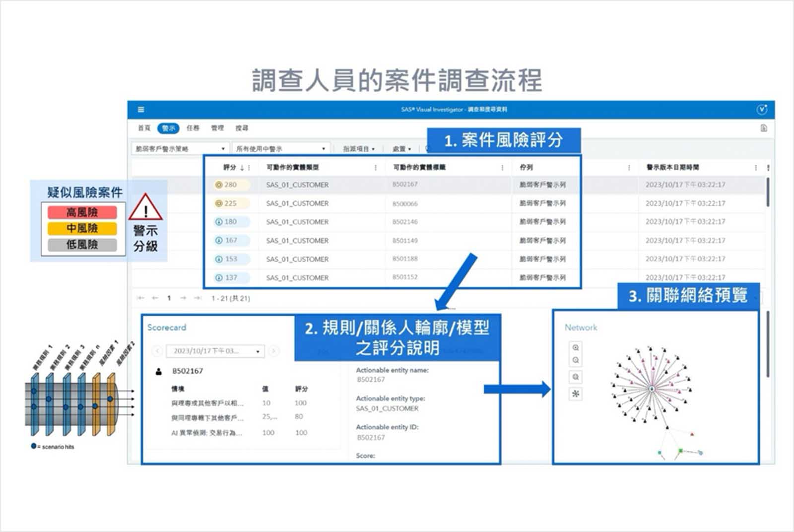
Task: Jump to the last alerts page
Action: pos(198,298)
